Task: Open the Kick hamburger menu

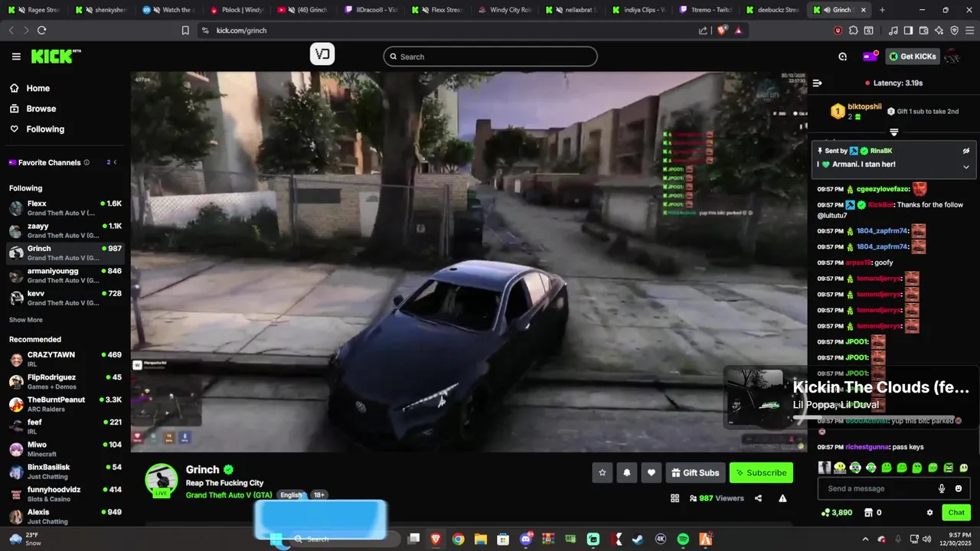Action: tap(16, 57)
